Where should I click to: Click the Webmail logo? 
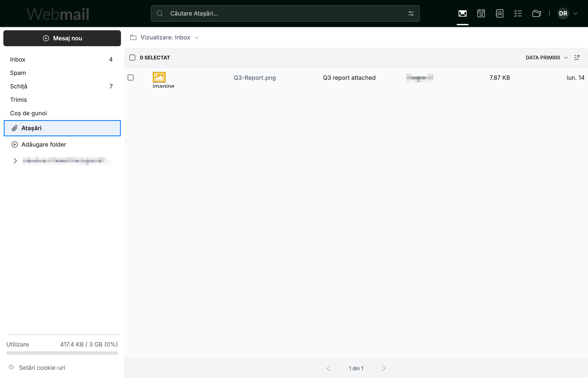coord(58,14)
